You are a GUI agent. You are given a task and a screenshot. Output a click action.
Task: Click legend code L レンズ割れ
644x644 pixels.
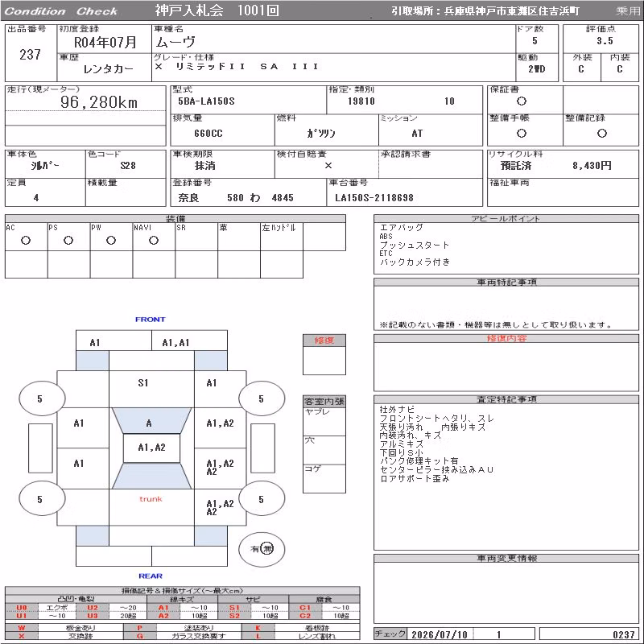coord(300,636)
